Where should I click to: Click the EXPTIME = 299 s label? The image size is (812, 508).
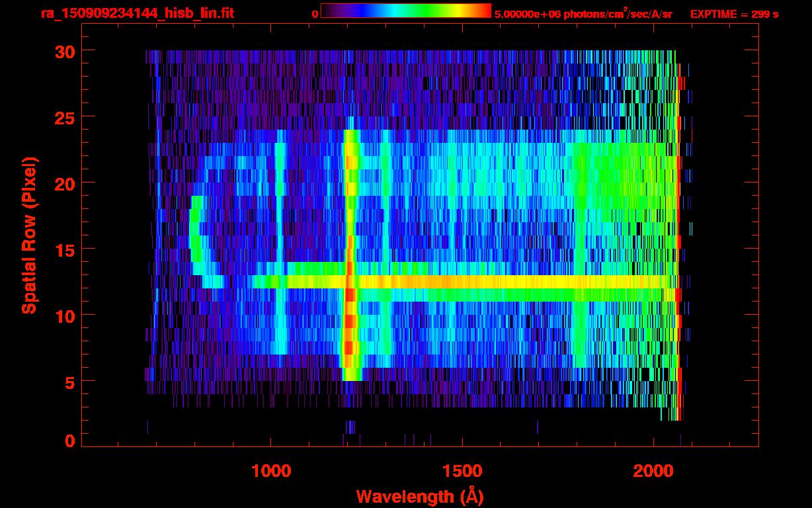pyautogui.click(x=734, y=14)
